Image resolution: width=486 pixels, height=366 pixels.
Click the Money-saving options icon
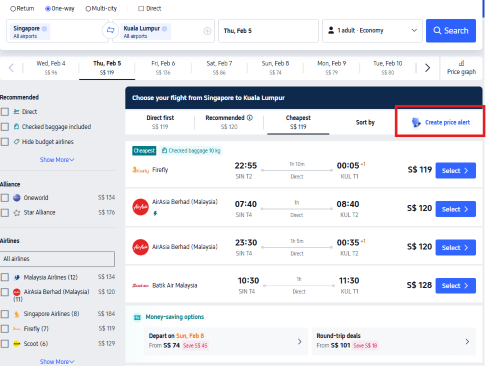point(137,317)
